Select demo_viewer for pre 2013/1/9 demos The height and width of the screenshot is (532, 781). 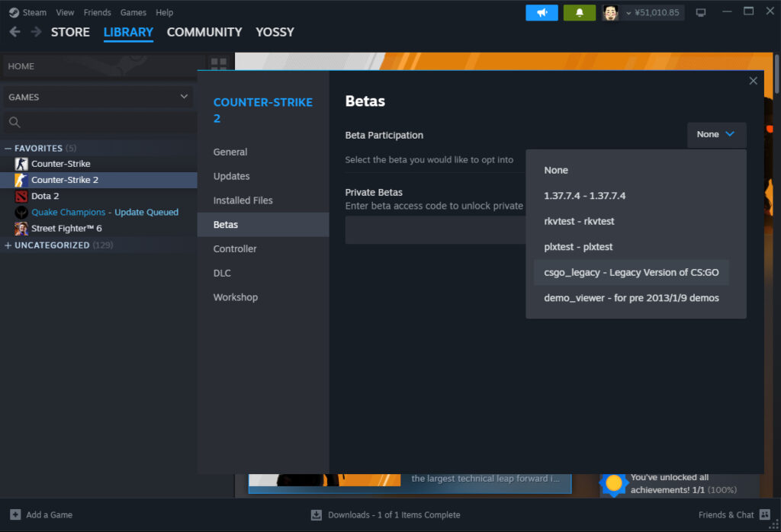point(631,298)
